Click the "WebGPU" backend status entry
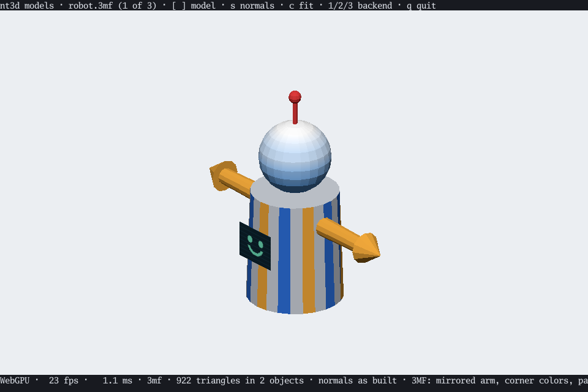588x392 pixels. tap(15, 380)
